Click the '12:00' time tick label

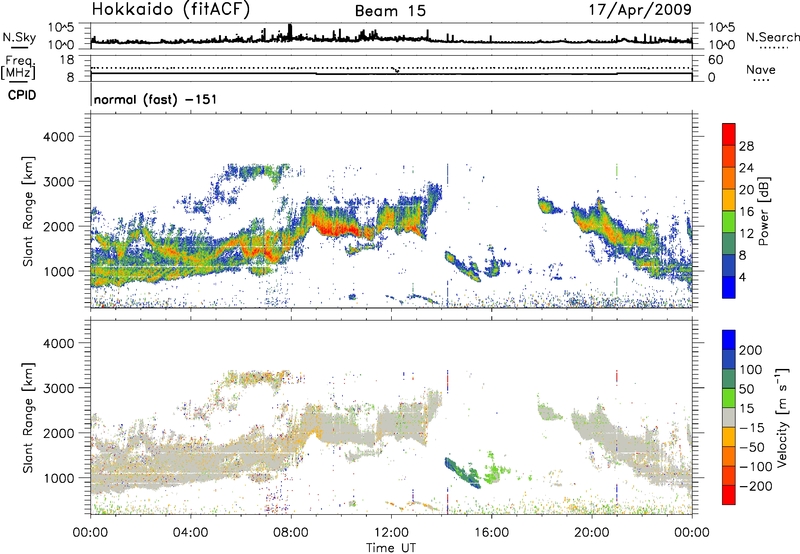391,533
